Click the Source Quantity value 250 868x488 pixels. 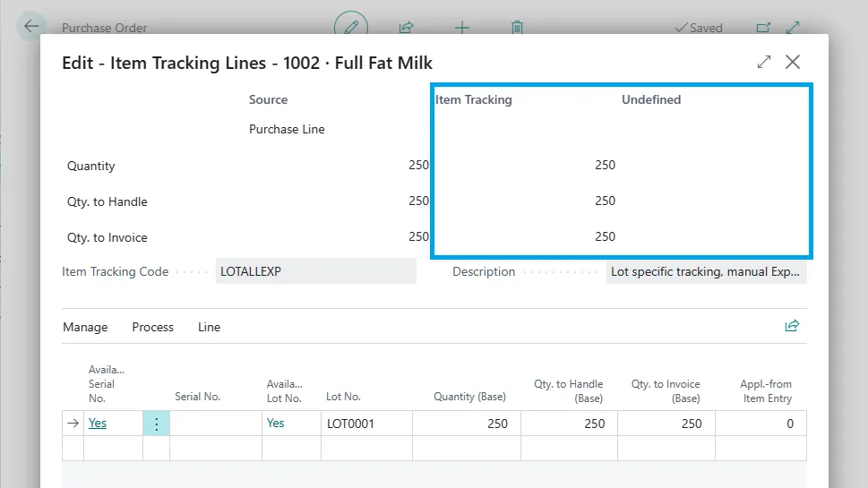click(x=418, y=165)
